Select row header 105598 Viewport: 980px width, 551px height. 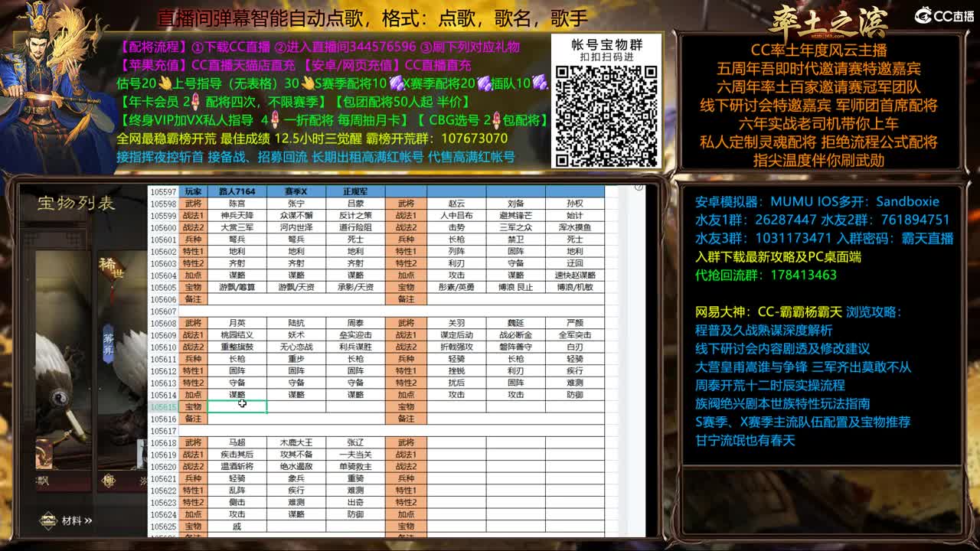tap(163, 204)
